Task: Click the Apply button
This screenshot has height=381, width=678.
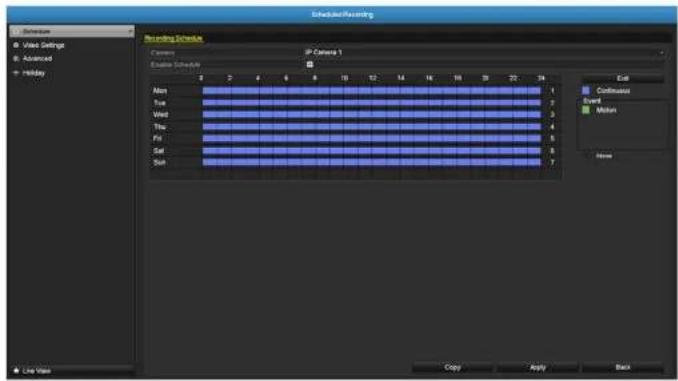Action: coord(537,367)
